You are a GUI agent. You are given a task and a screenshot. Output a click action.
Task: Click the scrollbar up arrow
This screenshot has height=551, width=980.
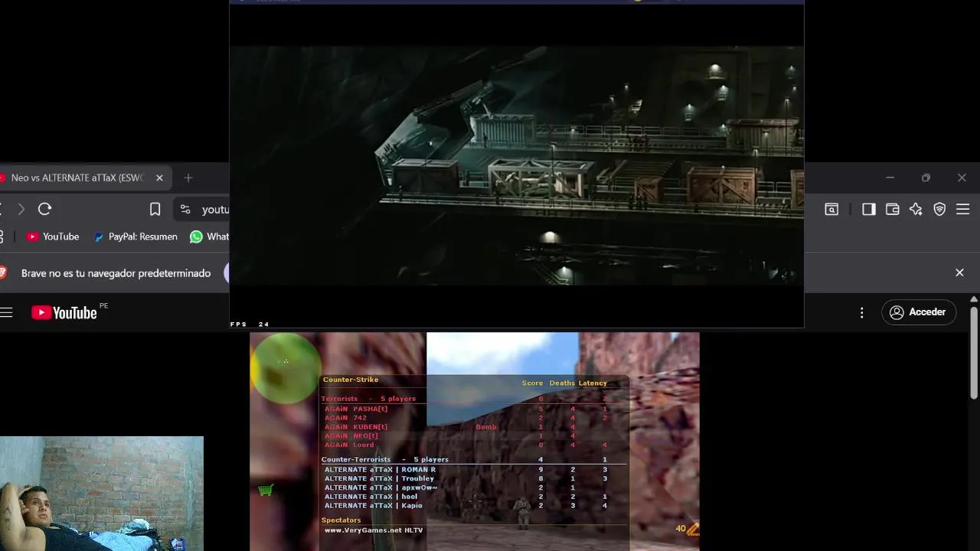974,298
